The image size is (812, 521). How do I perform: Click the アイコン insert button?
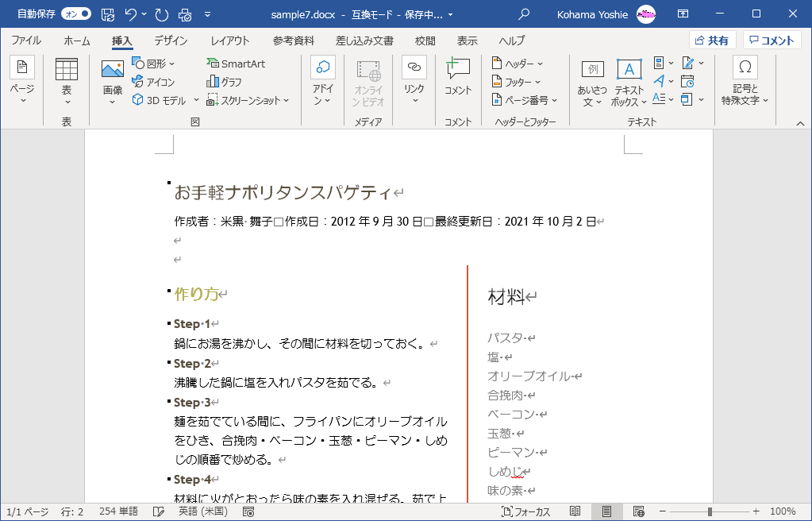tap(153, 82)
